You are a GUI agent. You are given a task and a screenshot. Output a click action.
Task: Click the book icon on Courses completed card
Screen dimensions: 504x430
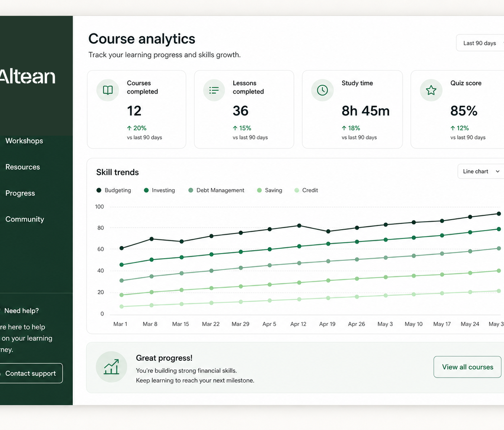pos(108,90)
